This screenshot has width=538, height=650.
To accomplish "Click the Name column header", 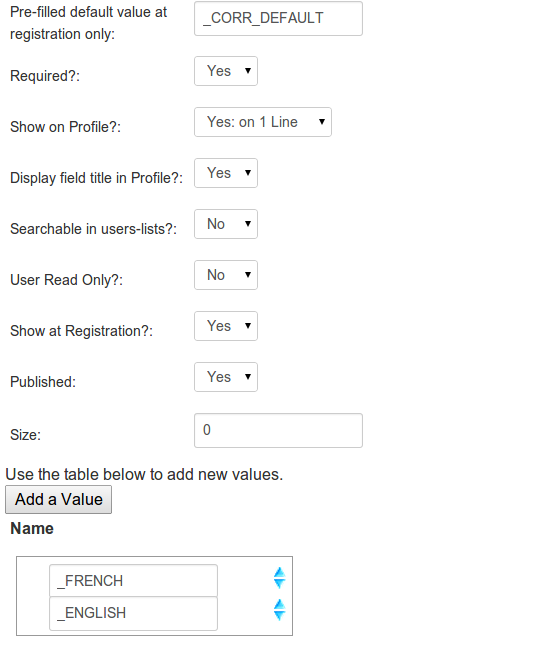I will [32, 529].
